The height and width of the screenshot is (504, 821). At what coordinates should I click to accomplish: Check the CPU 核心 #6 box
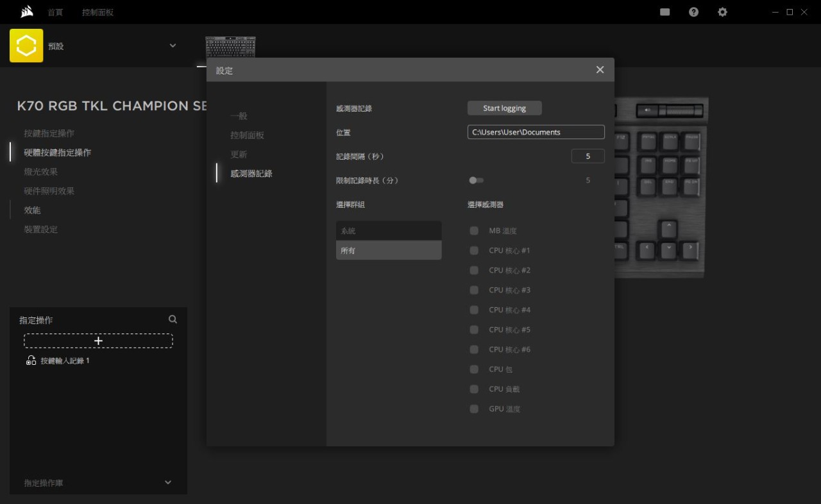(474, 349)
